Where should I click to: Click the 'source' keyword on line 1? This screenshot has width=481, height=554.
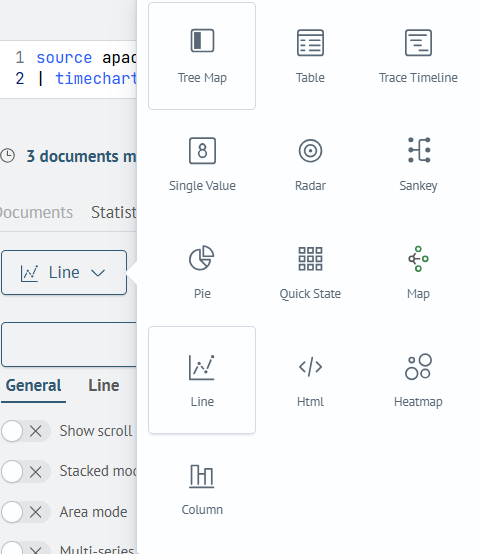click(64, 58)
